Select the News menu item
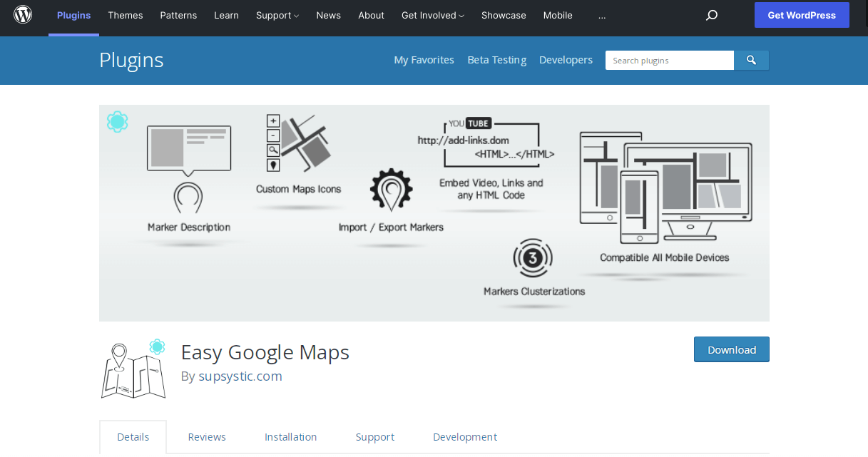Viewport: 868px width, 457px height. [x=328, y=15]
